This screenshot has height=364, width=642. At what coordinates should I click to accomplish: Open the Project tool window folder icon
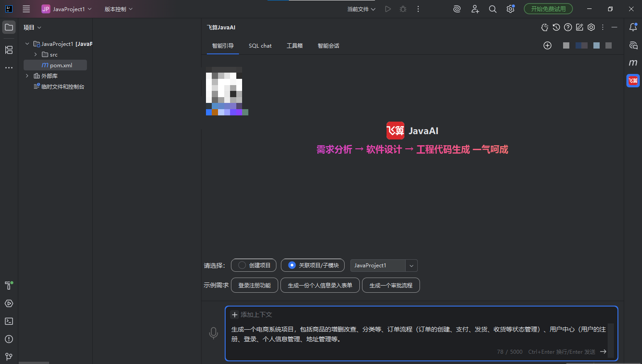9,27
